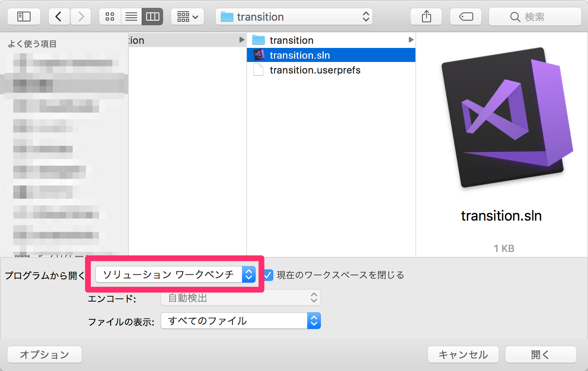Viewport: 588px width, 371px height.
Task: Click the share button
Action: point(426,17)
